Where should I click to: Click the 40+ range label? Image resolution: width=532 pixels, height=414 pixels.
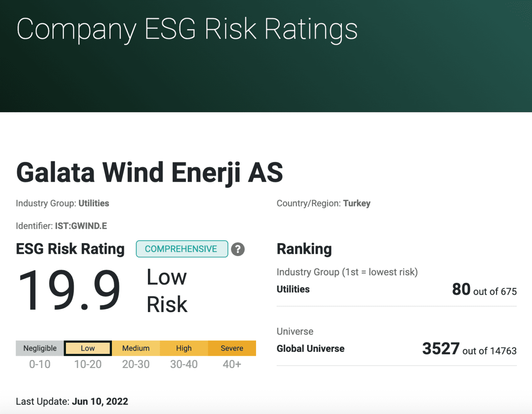232,364
